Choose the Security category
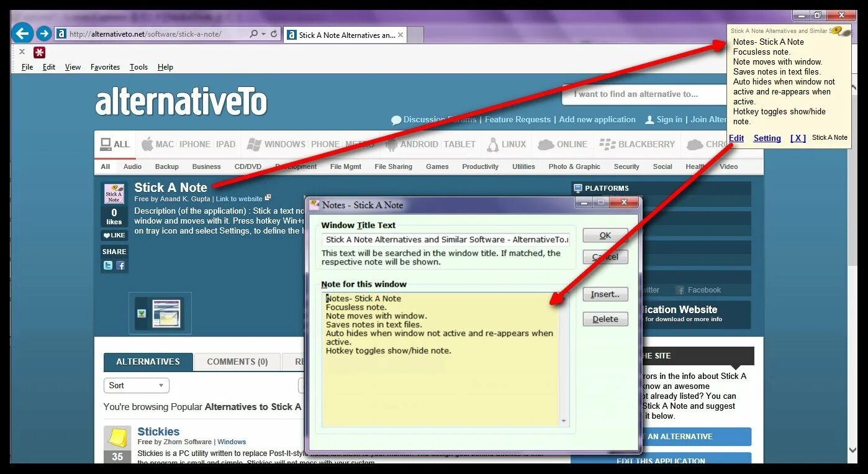This screenshot has height=474, width=868. pos(626,166)
